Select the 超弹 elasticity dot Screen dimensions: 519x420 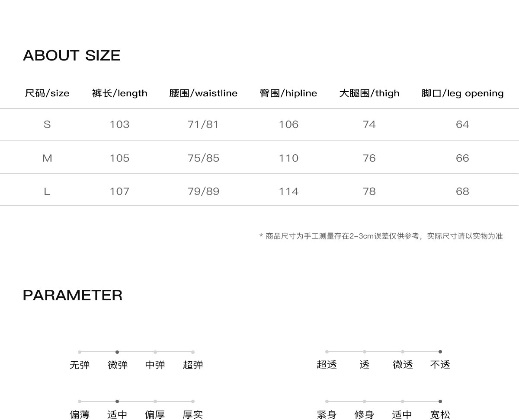(193, 352)
